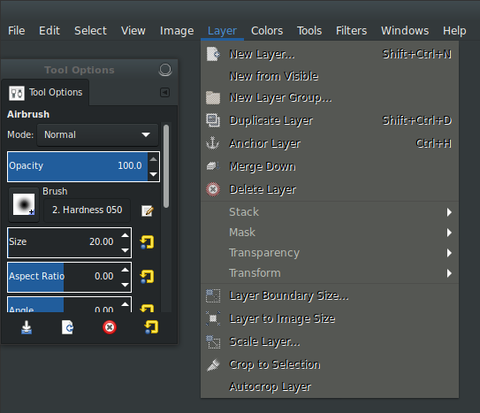Expand the Stack submenu
Image resolution: width=480 pixels, height=413 pixels.
pyautogui.click(x=330, y=212)
